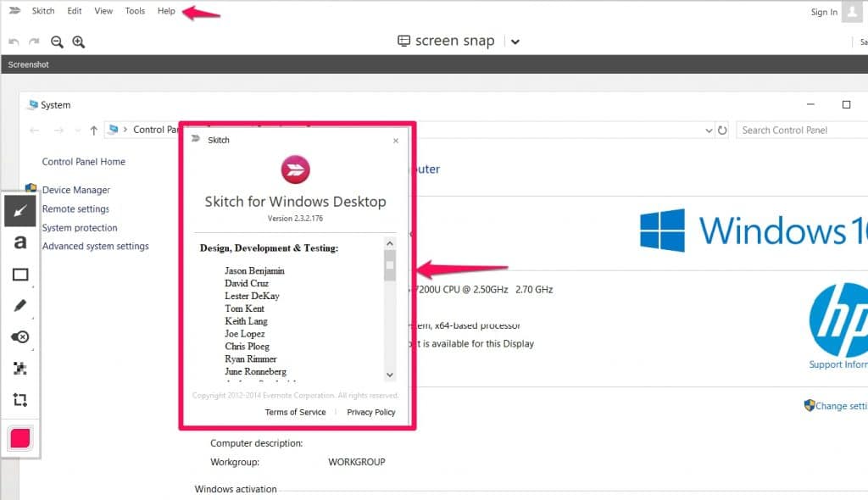Click the Zoom out magnifier
This screenshot has height=500, width=868.
(x=57, y=42)
